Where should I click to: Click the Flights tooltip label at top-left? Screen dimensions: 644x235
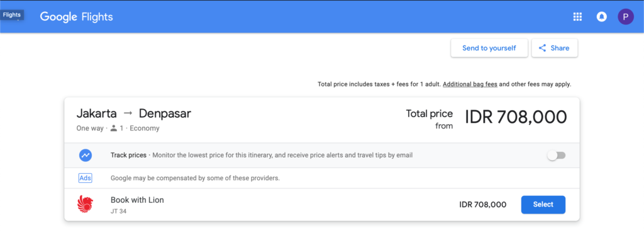pos(12,15)
